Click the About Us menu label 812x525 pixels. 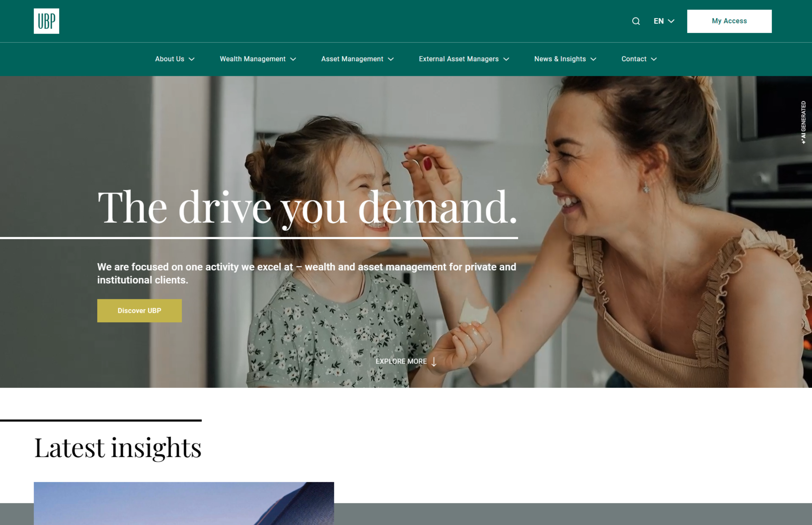pyautogui.click(x=170, y=59)
